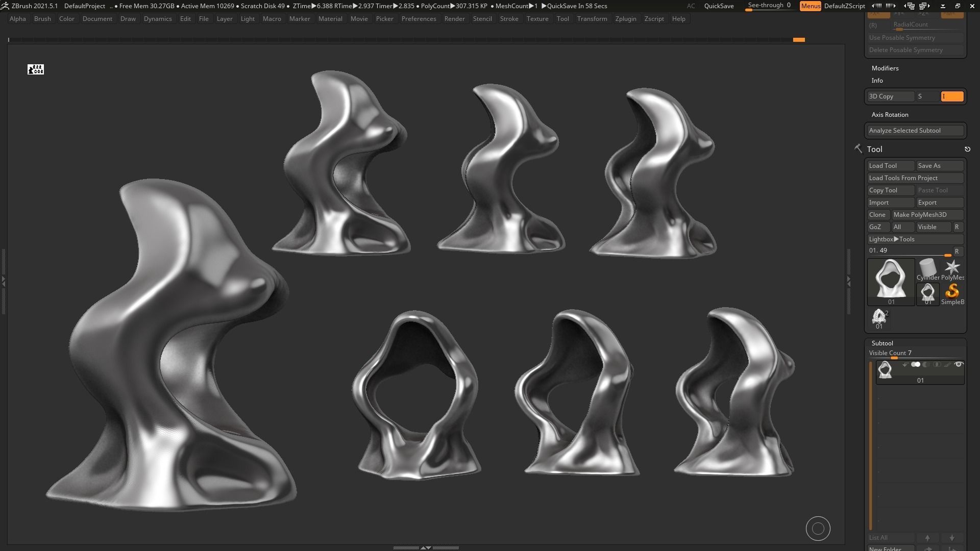Toggle the orange I button next to 3D Copy
Screen dimensions: 980x551
click(x=952, y=96)
